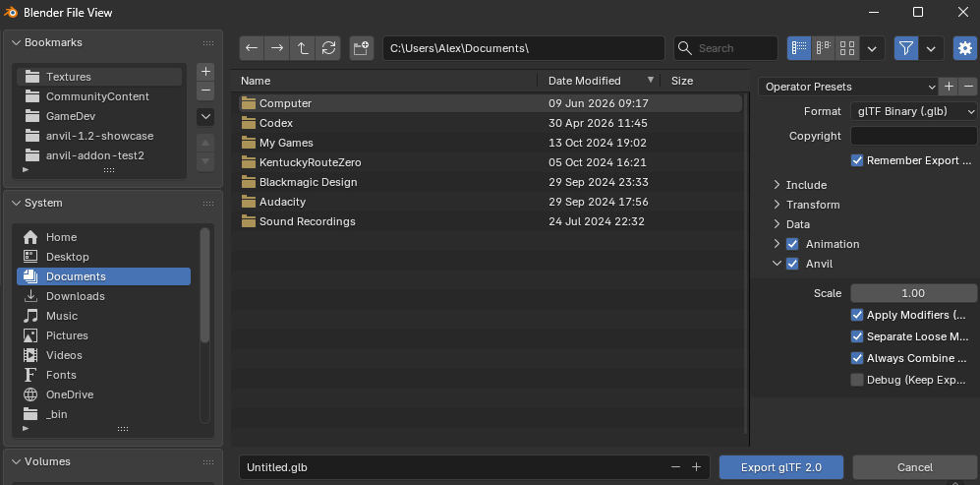The image size is (980, 485).
Task: Go to Home system folder
Action: 104,237
